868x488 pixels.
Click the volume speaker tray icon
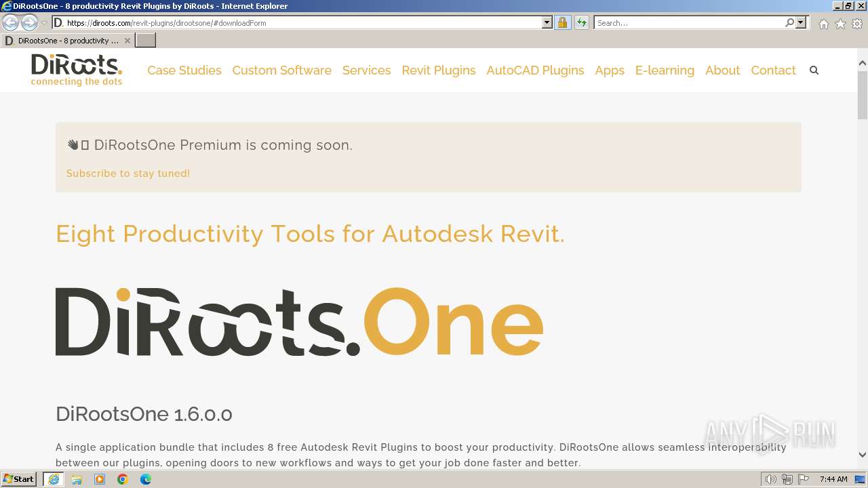(771, 479)
